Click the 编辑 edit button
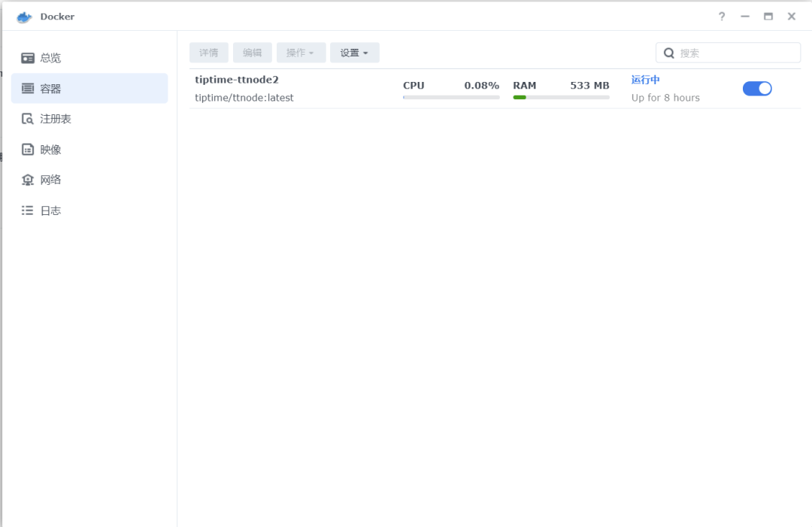 [x=252, y=53]
